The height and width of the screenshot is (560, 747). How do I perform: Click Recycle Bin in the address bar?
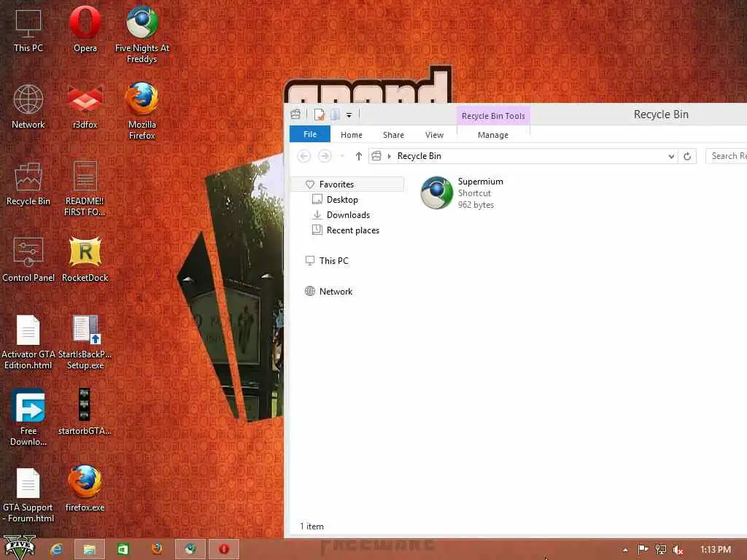tap(419, 156)
